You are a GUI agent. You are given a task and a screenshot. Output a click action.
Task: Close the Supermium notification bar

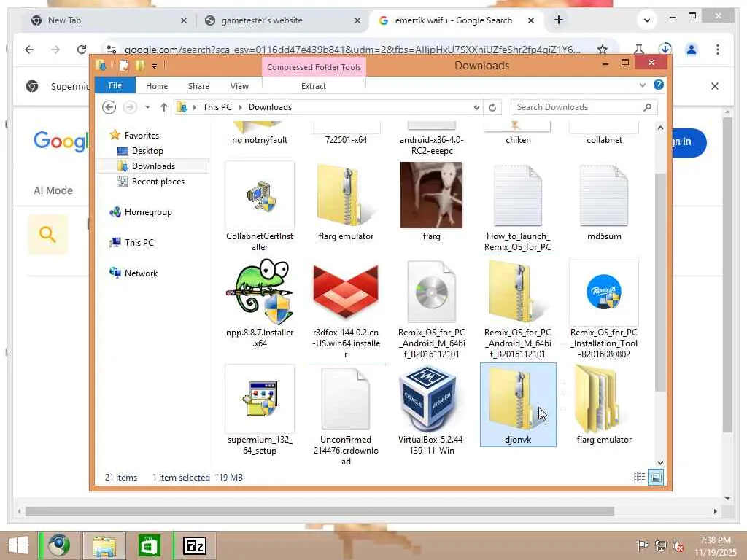pyautogui.click(x=715, y=86)
